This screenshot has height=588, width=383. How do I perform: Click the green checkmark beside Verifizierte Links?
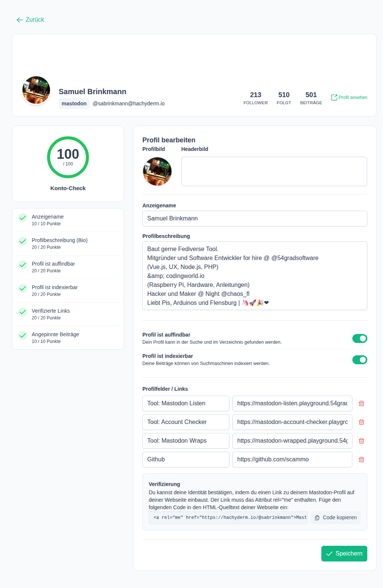coord(23,312)
